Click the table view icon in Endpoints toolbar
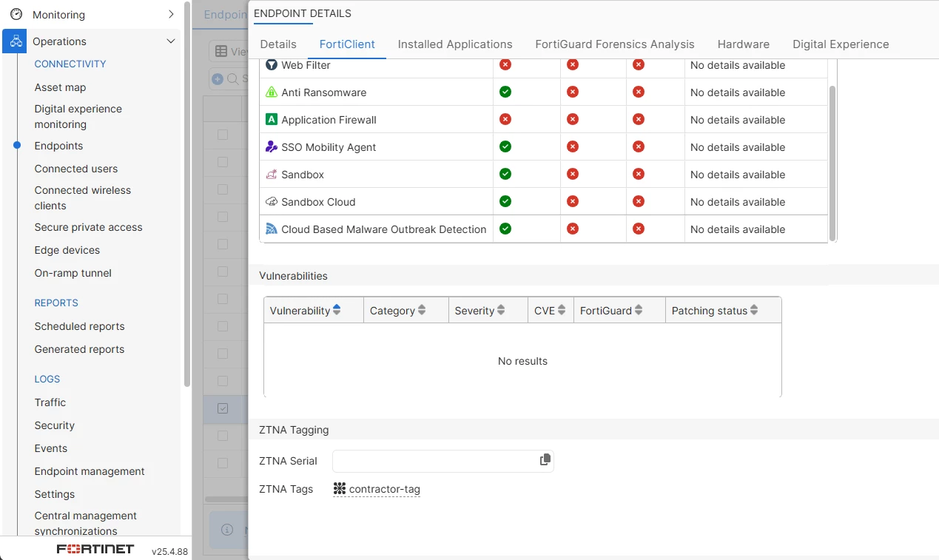 pos(221,51)
